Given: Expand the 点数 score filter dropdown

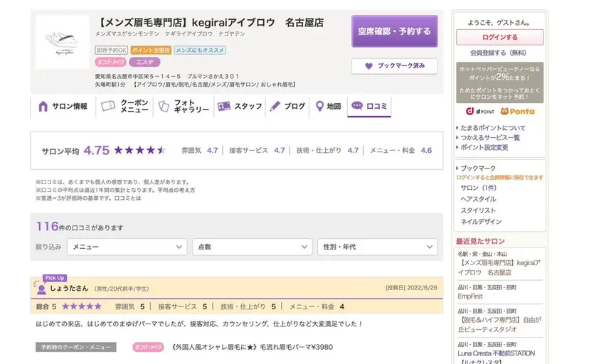Looking at the screenshot, I should (252, 247).
